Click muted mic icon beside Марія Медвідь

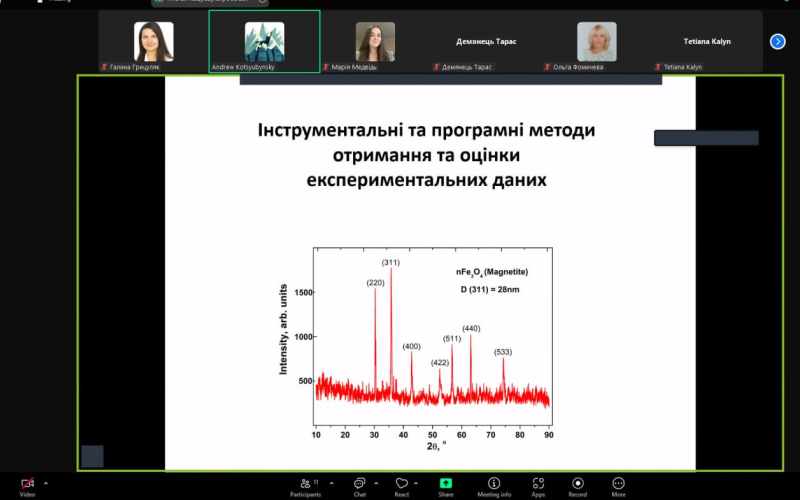tap(326, 67)
